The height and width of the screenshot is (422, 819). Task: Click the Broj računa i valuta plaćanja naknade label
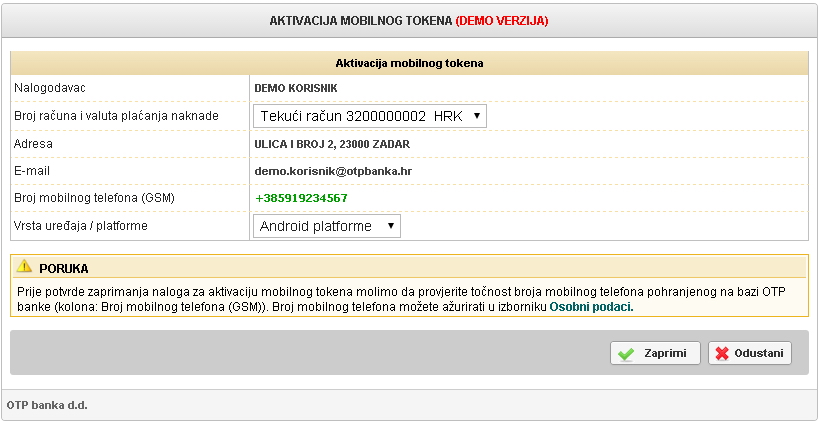click(x=116, y=116)
